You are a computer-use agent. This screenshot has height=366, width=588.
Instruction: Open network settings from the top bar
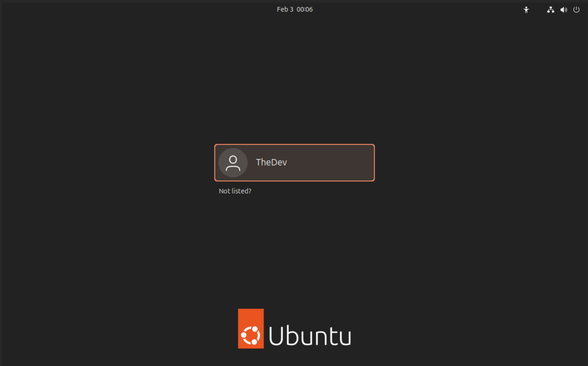(550, 10)
